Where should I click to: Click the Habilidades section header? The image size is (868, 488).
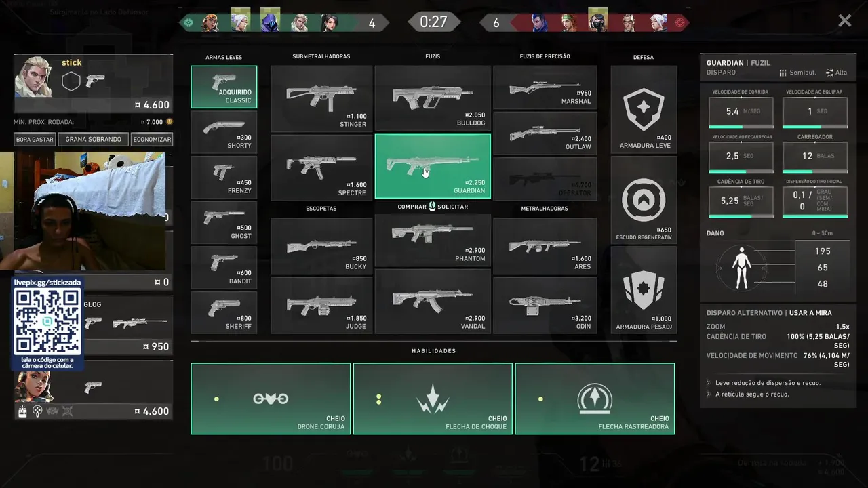[434, 351]
